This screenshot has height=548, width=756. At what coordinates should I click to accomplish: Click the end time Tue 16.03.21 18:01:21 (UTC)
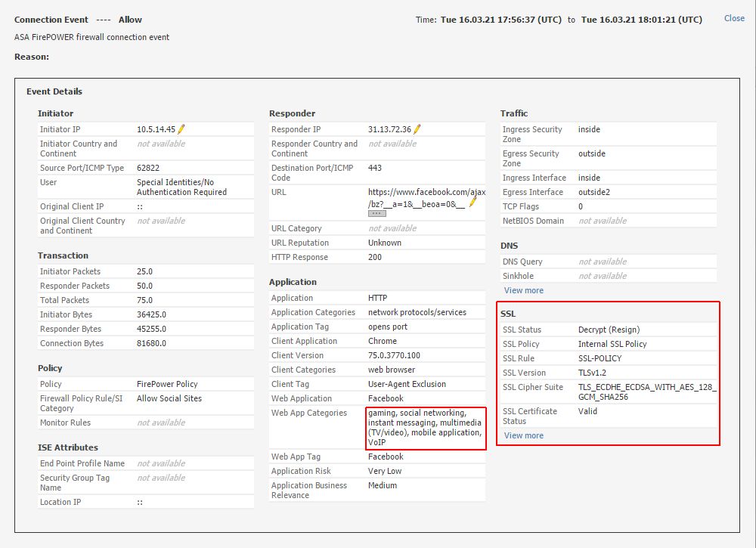[x=641, y=20]
